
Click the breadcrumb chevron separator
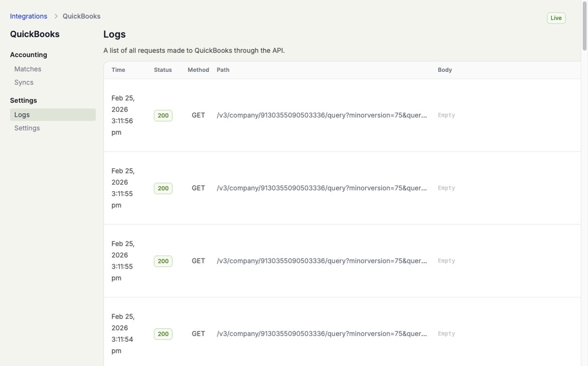point(56,16)
